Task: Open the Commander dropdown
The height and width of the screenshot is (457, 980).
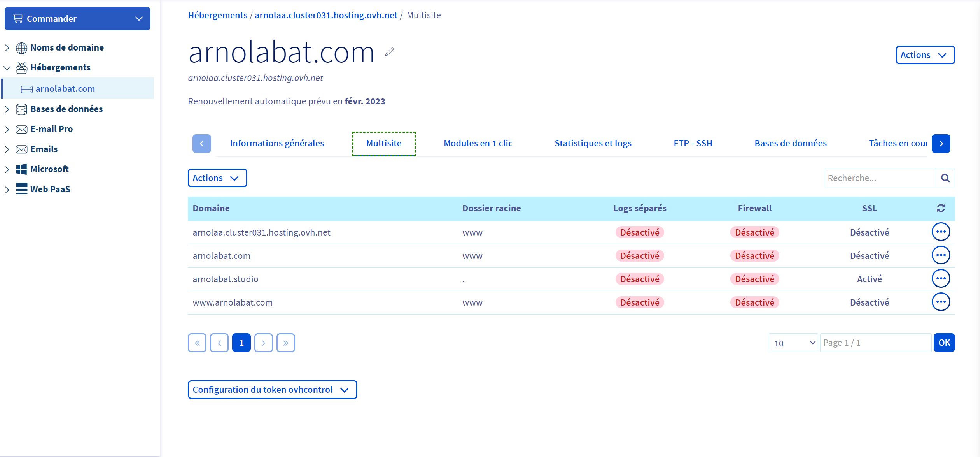Action: (77, 19)
